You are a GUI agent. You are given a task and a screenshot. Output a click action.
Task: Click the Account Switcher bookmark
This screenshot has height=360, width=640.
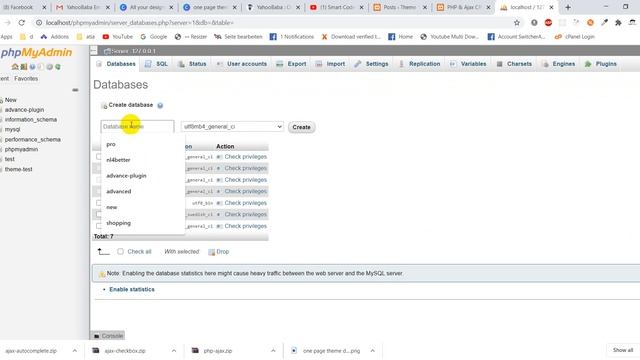tap(516, 37)
